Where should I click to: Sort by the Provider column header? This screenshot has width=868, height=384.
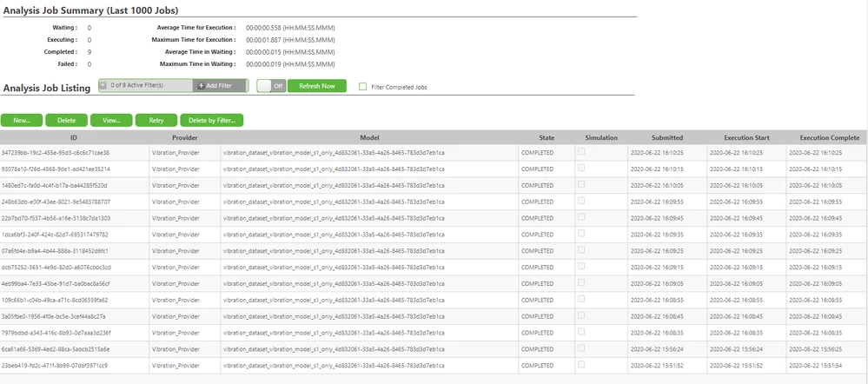coord(184,138)
